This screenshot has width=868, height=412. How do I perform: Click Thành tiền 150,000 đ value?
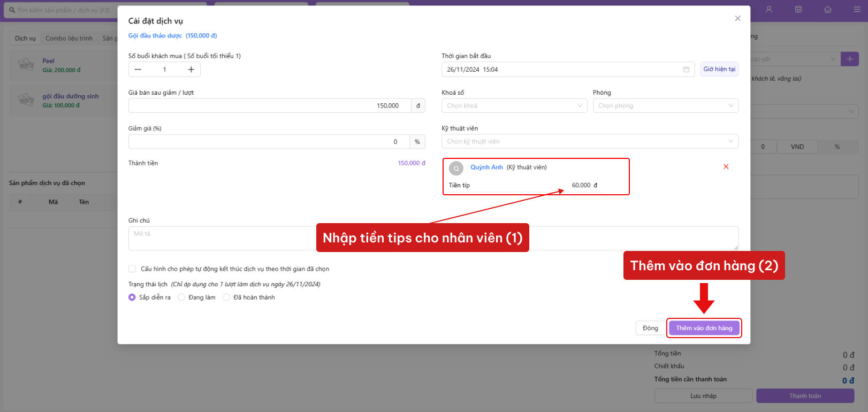click(x=412, y=163)
